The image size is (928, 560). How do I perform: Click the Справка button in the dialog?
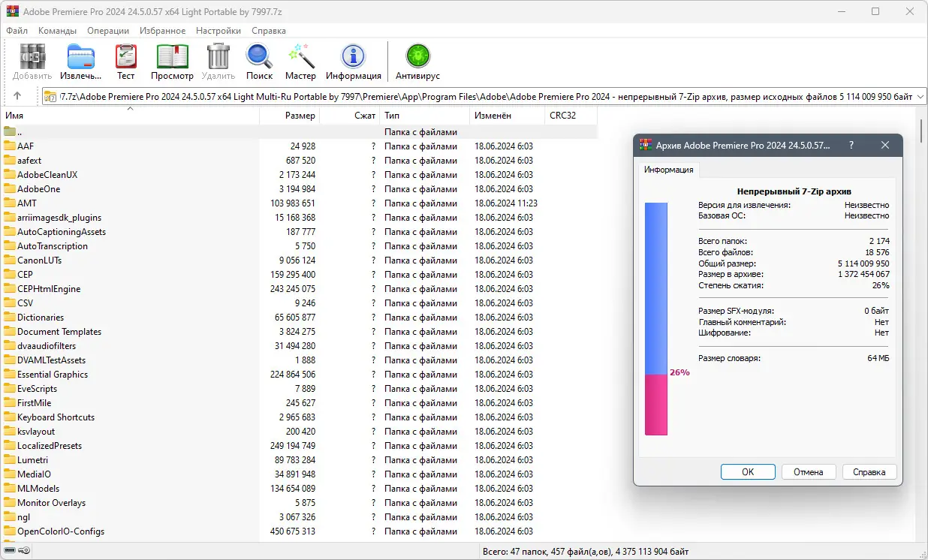click(x=869, y=471)
